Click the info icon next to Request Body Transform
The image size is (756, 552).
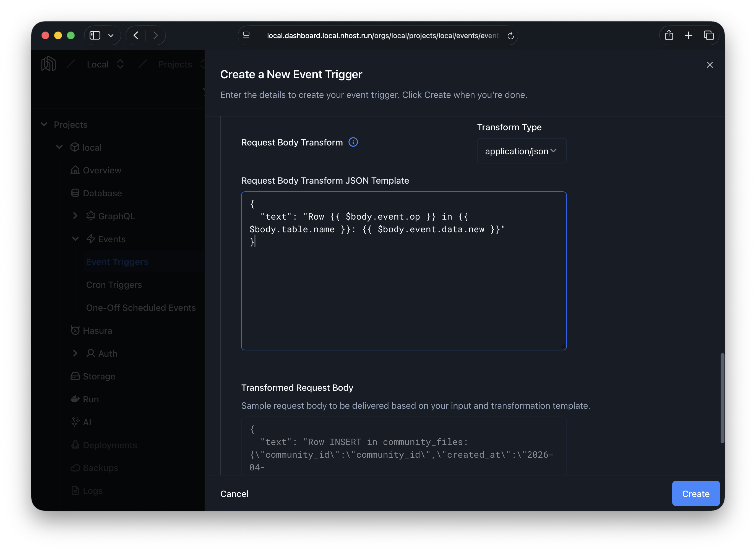tap(353, 142)
